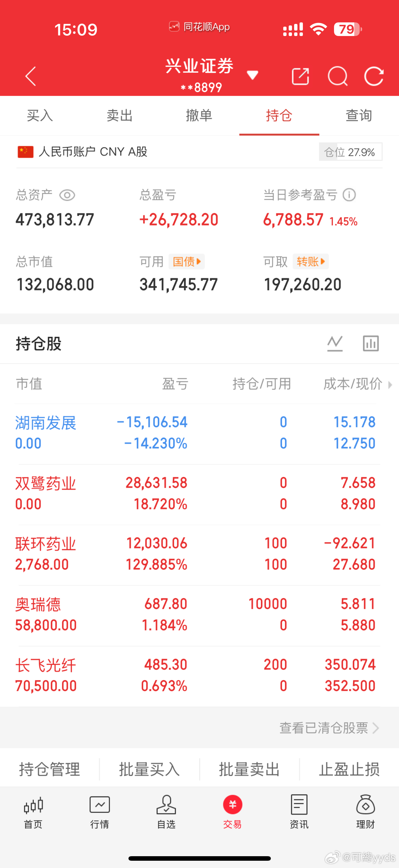Viewport: 399px width, 868px height.
Task: Open 查看已清仓股票 link
Action: (329, 728)
